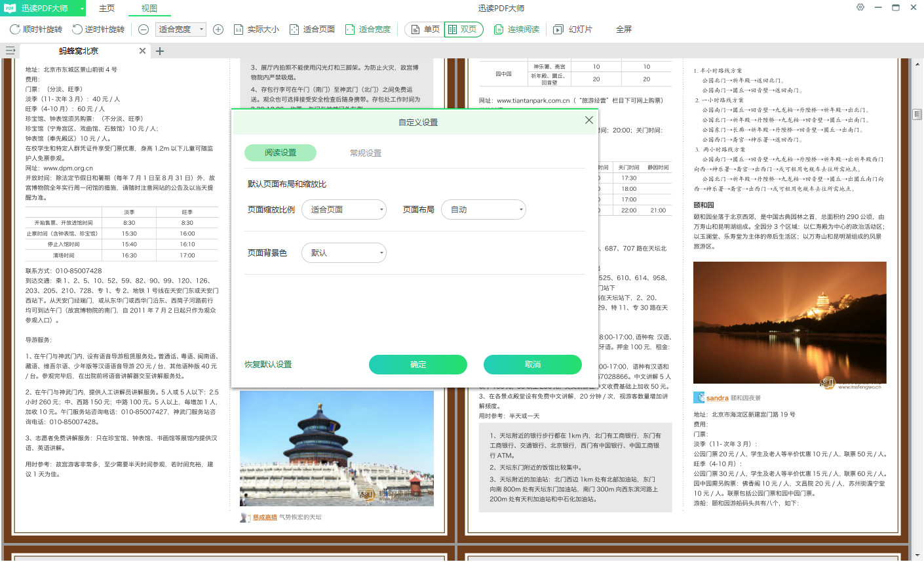Select the 常规设置 tab in dialog
The width and height of the screenshot is (924, 562).
click(x=366, y=153)
